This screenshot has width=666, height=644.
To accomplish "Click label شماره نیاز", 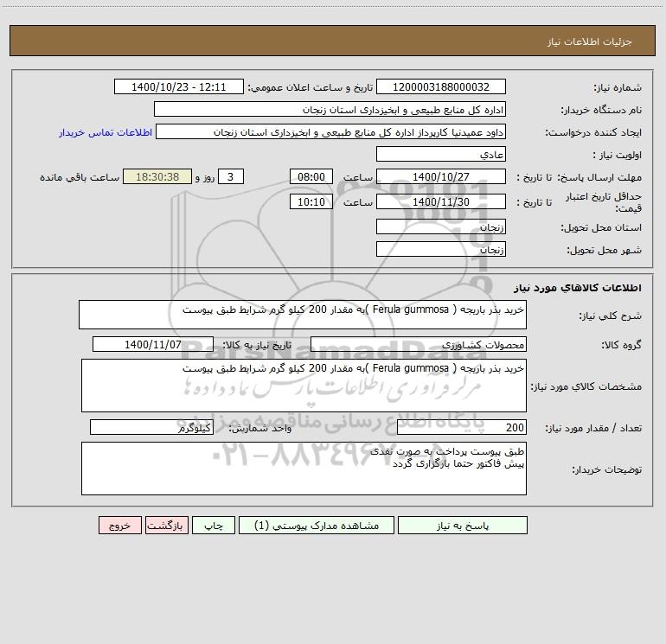I will (x=618, y=87).
